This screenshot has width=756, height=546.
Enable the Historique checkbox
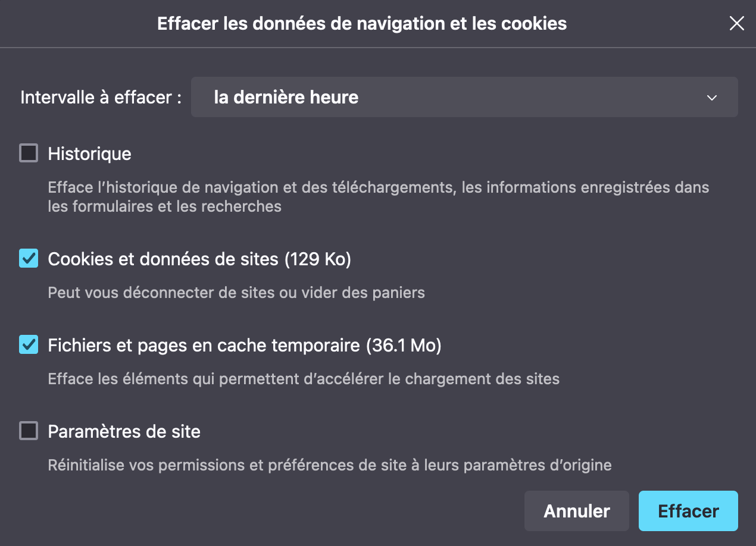click(x=29, y=153)
